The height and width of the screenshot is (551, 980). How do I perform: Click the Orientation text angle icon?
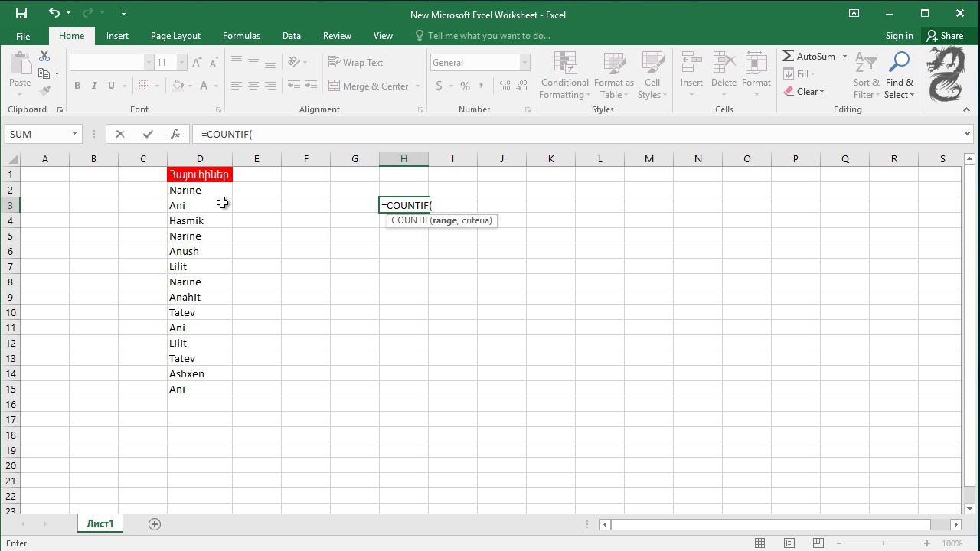pos(294,63)
